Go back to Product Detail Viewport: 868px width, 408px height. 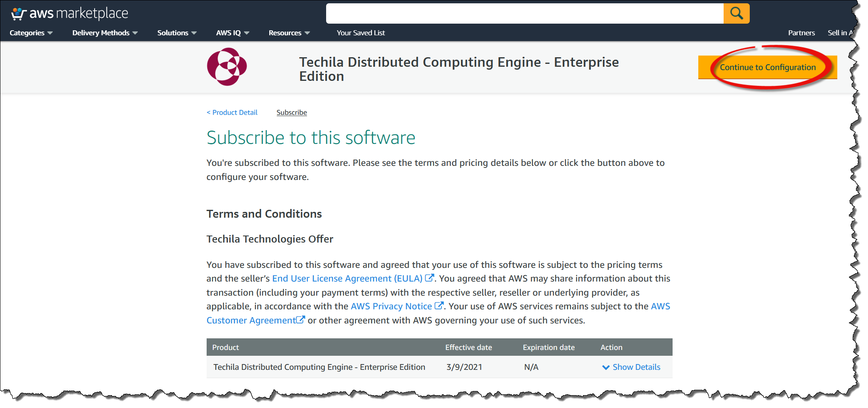[x=232, y=112]
